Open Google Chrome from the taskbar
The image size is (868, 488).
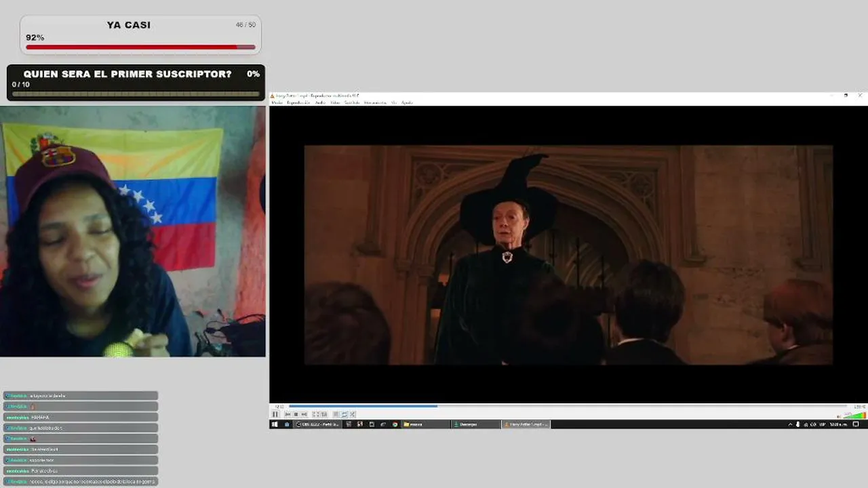click(395, 424)
